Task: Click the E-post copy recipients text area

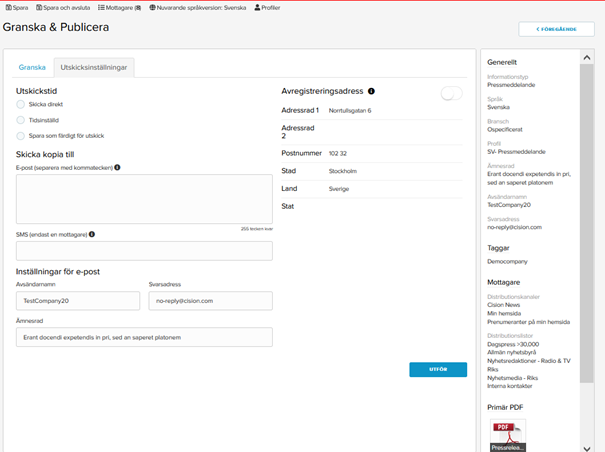Action: click(144, 199)
